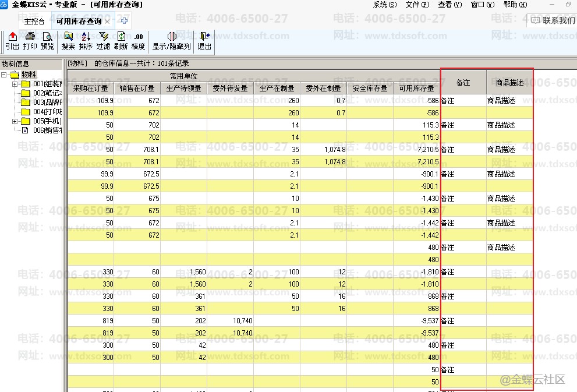577x392 pixels.
Task: Open the 过滤 filter tool
Action: pyautogui.click(x=104, y=41)
